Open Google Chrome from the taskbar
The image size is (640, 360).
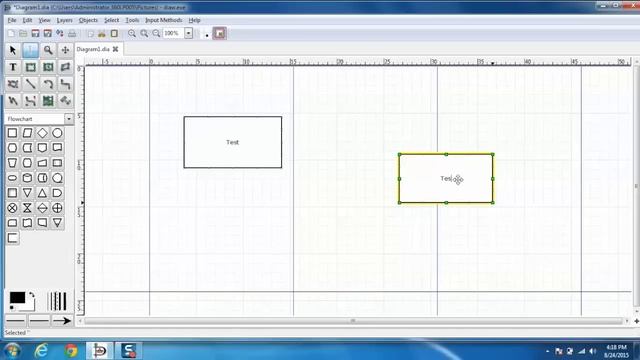coord(71,351)
